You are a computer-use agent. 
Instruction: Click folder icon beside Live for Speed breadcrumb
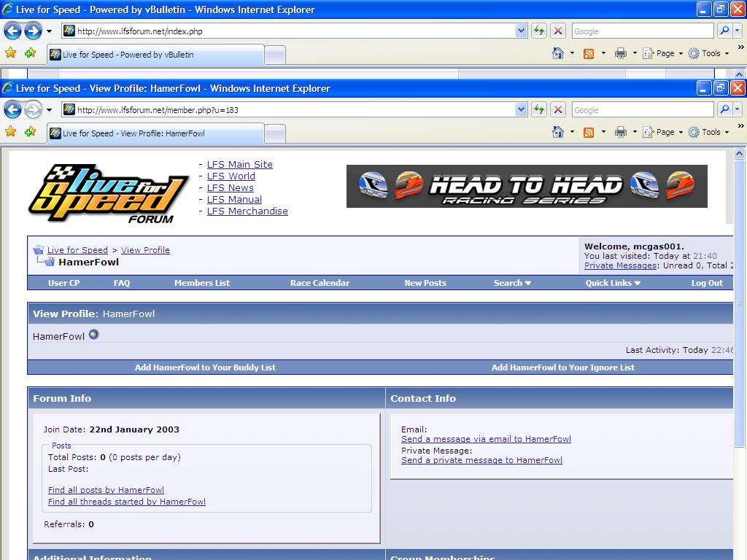(39, 249)
